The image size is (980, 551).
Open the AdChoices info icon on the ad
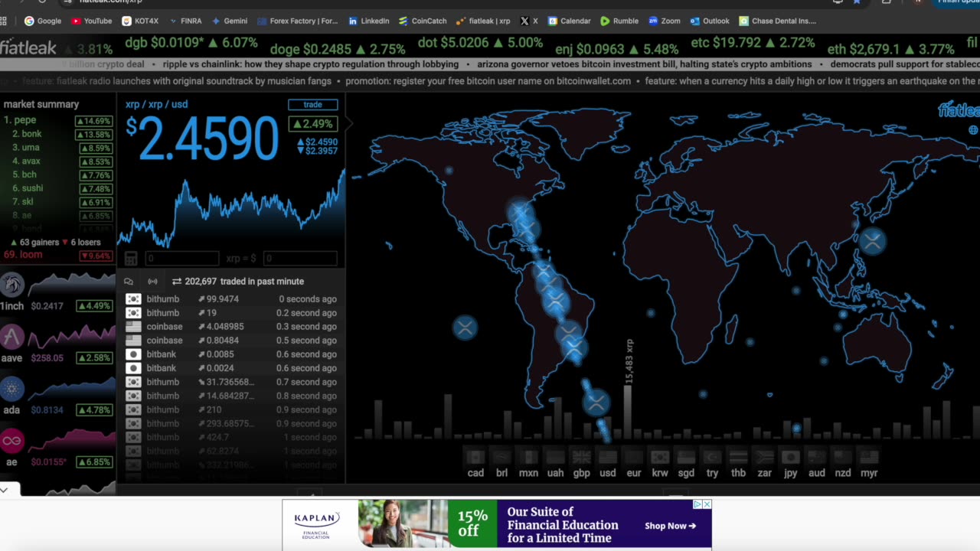697,504
